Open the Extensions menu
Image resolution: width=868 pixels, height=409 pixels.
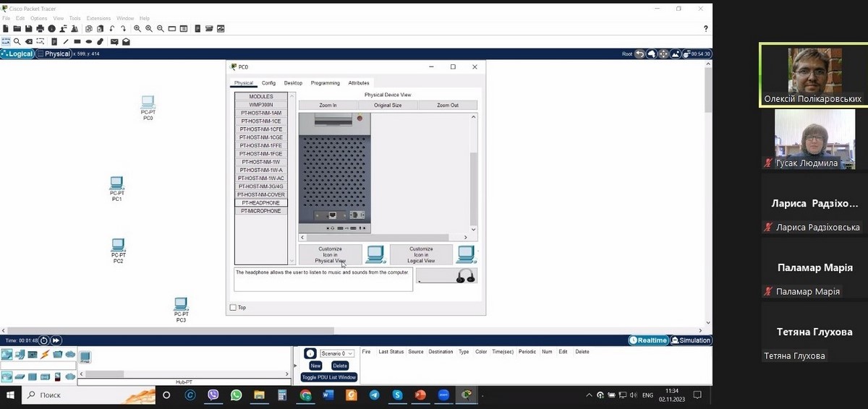coord(98,18)
